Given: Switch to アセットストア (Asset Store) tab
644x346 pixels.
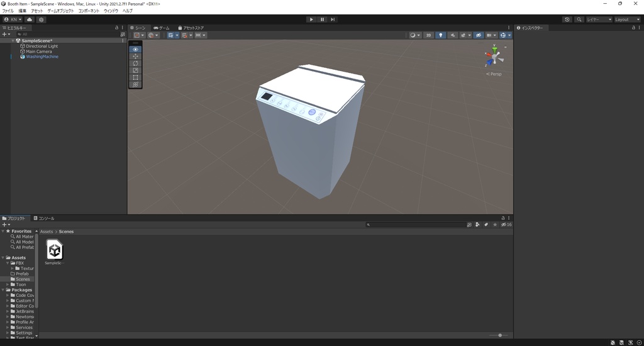Looking at the screenshot, I should [191, 28].
